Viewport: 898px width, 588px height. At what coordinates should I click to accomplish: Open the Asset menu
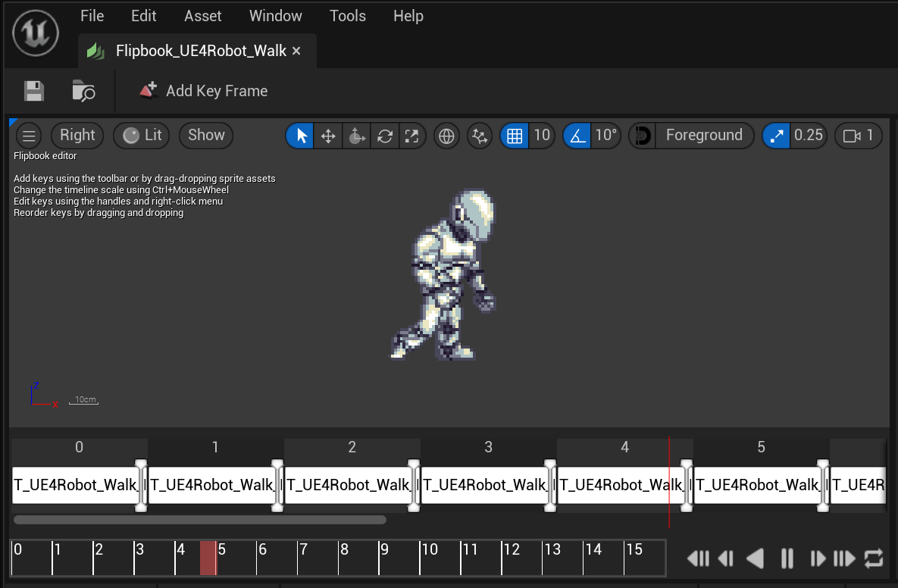coord(202,15)
